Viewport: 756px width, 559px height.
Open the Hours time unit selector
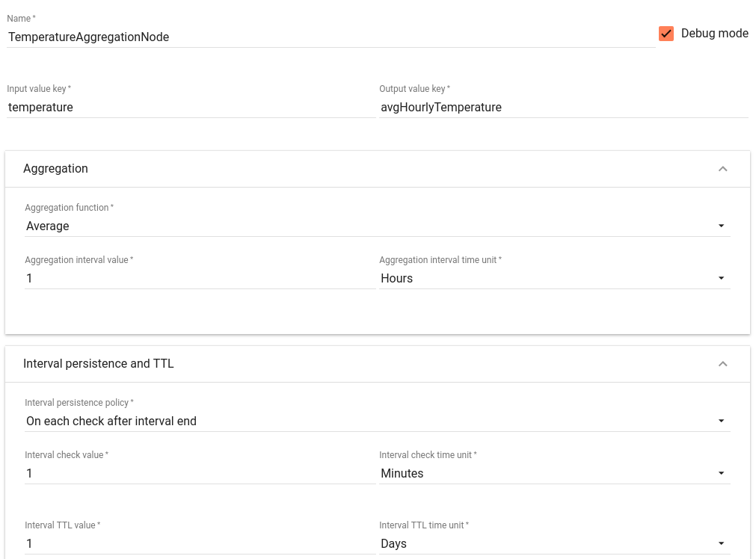tap(554, 279)
